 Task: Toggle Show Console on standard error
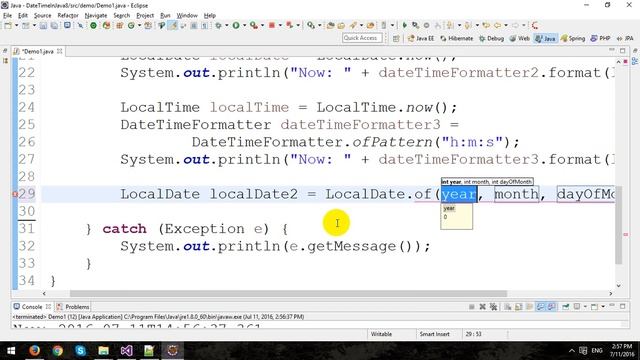coord(551,307)
